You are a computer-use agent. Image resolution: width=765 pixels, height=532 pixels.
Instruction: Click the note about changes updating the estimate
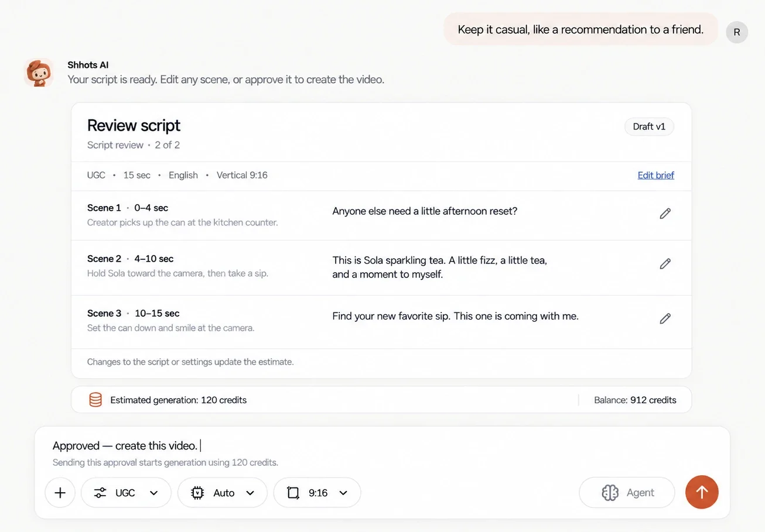[x=190, y=362]
